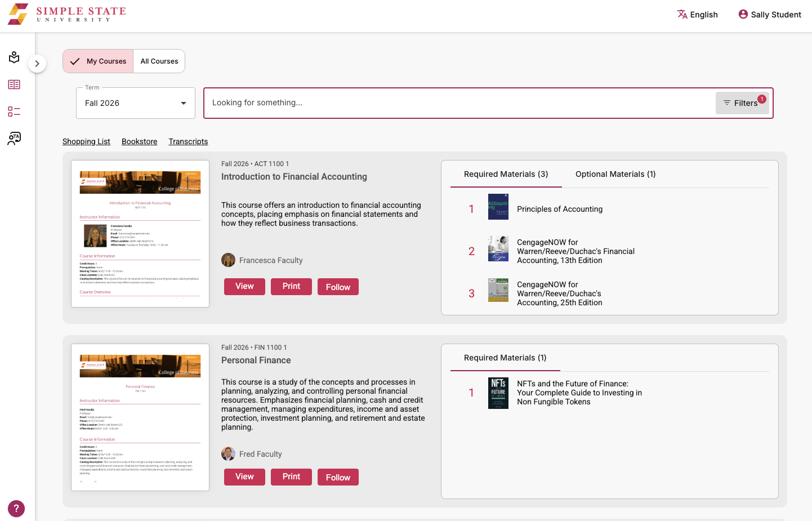Click NFTs and the Future of Finance cover
812x521 pixels.
[x=498, y=393]
